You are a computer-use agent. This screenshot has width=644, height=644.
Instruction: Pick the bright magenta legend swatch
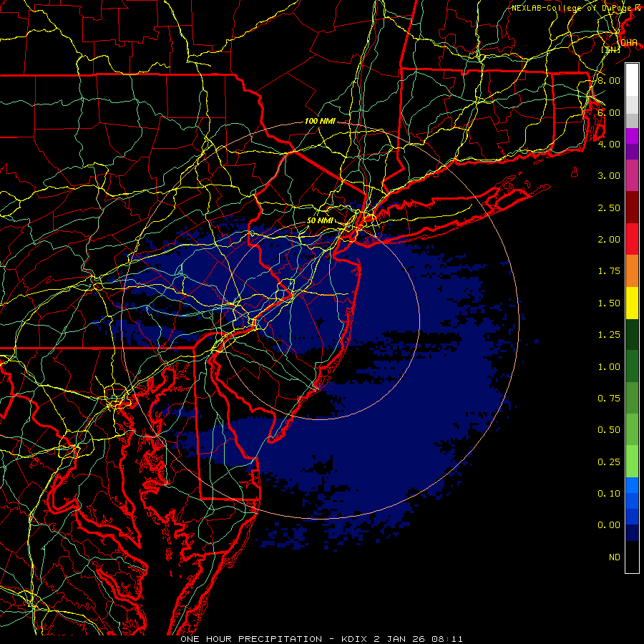tap(632, 136)
